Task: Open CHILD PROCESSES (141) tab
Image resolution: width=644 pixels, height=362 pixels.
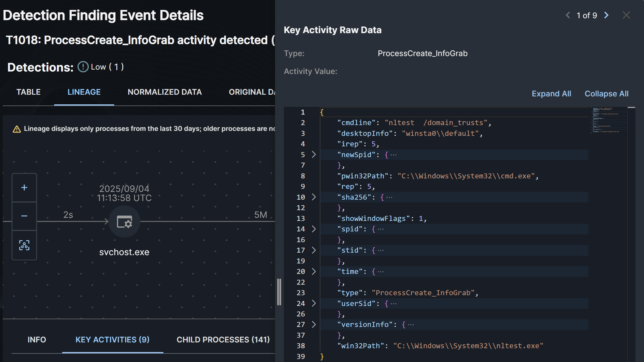Action: click(223, 340)
